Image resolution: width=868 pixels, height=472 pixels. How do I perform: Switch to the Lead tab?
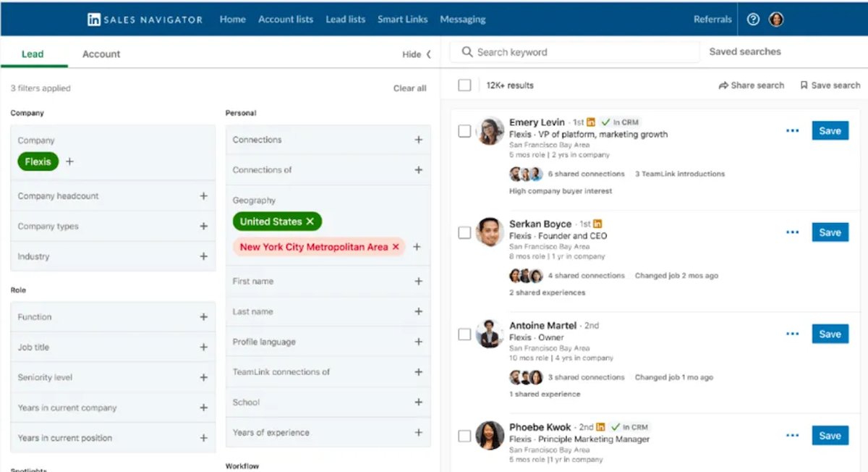[x=33, y=54]
